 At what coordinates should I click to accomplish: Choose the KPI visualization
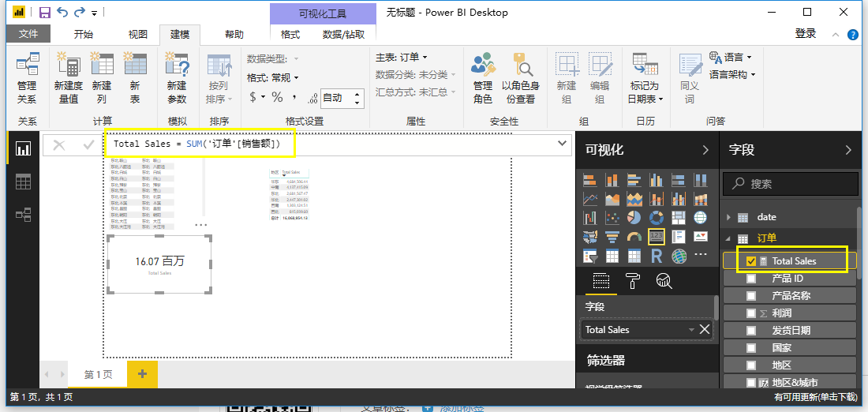click(701, 237)
